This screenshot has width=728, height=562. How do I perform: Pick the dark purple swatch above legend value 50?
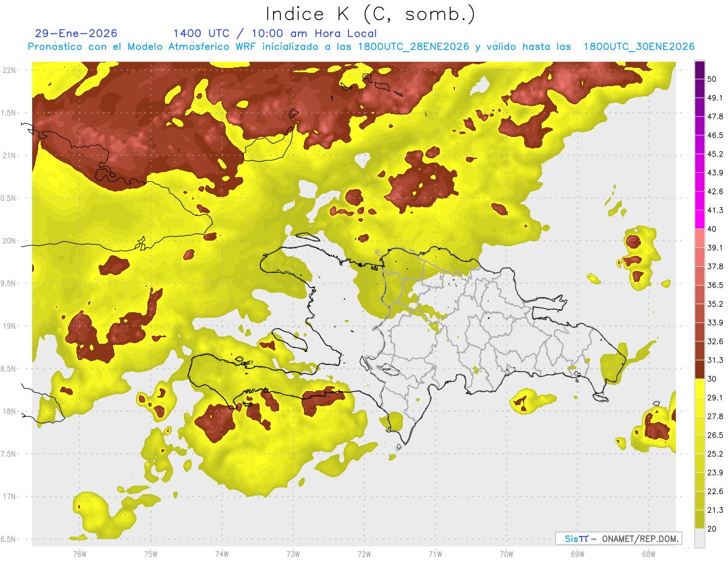click(699, 70)
